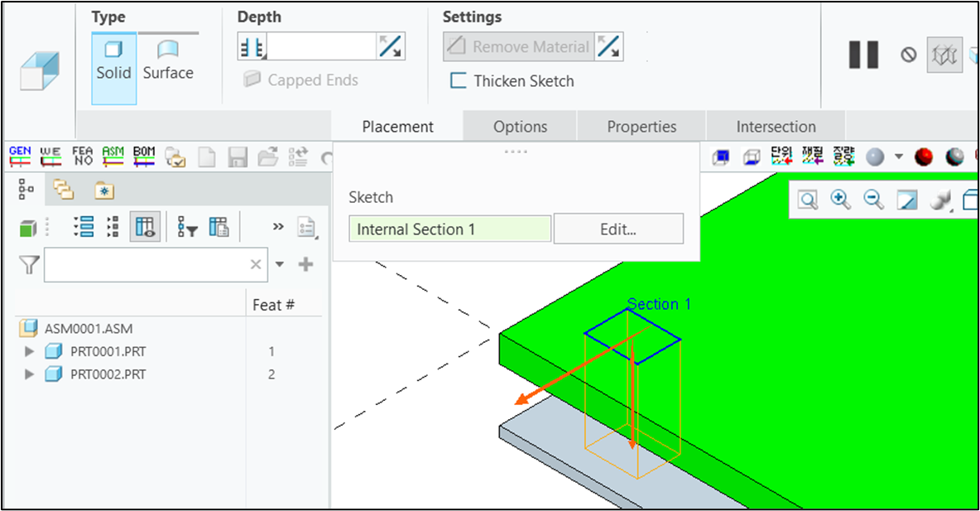Click the wireframe cube with blue base icon
Screen dimensions: 980x511
pyautogui.click(x=752, y=157)
